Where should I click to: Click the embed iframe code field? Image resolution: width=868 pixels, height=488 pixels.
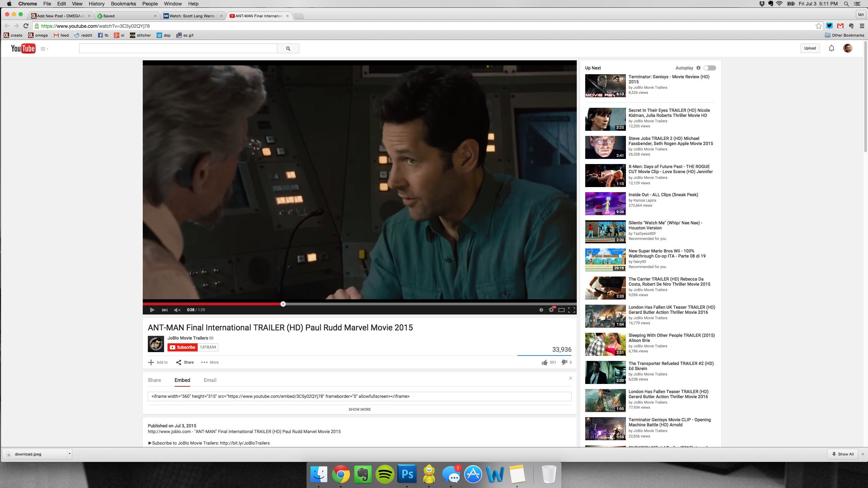[x=359, y=396]
